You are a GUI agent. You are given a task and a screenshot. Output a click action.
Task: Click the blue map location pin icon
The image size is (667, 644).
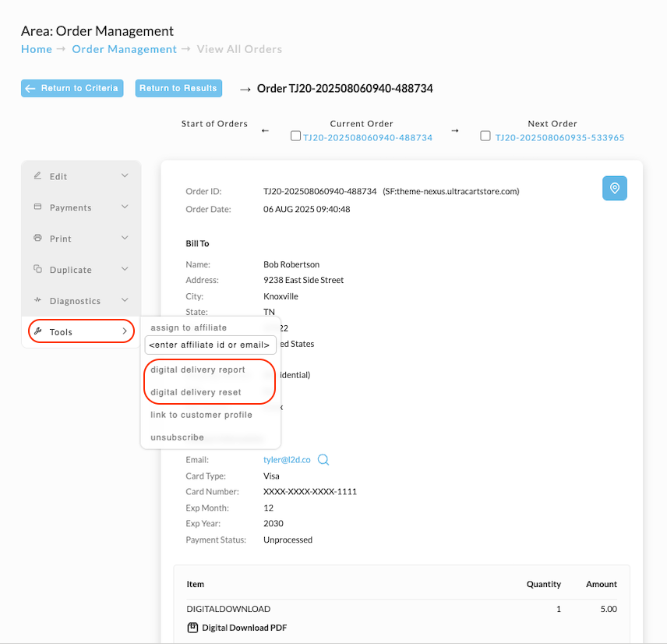click(x=614, y=188)
